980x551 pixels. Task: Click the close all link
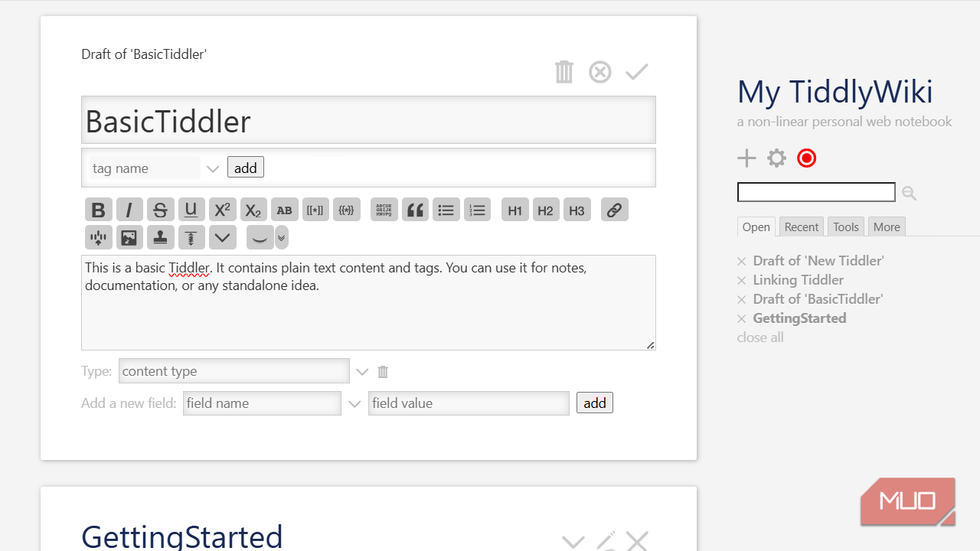tap(760, 337)
